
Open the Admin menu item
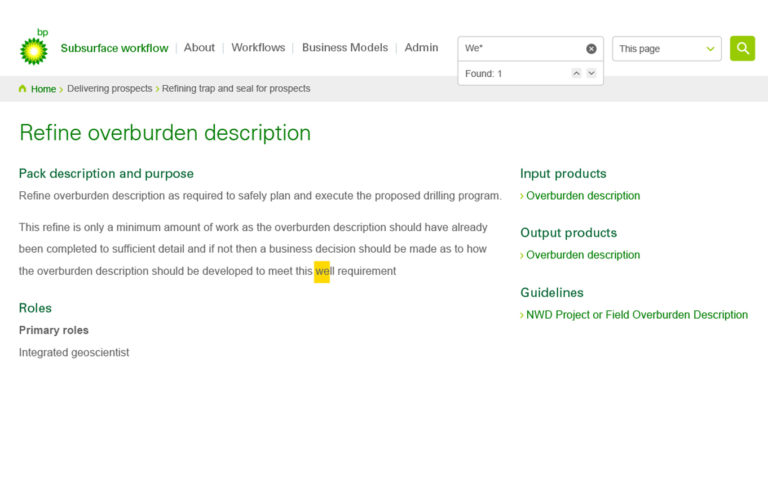pyautogui.click(x=421, y=48)
